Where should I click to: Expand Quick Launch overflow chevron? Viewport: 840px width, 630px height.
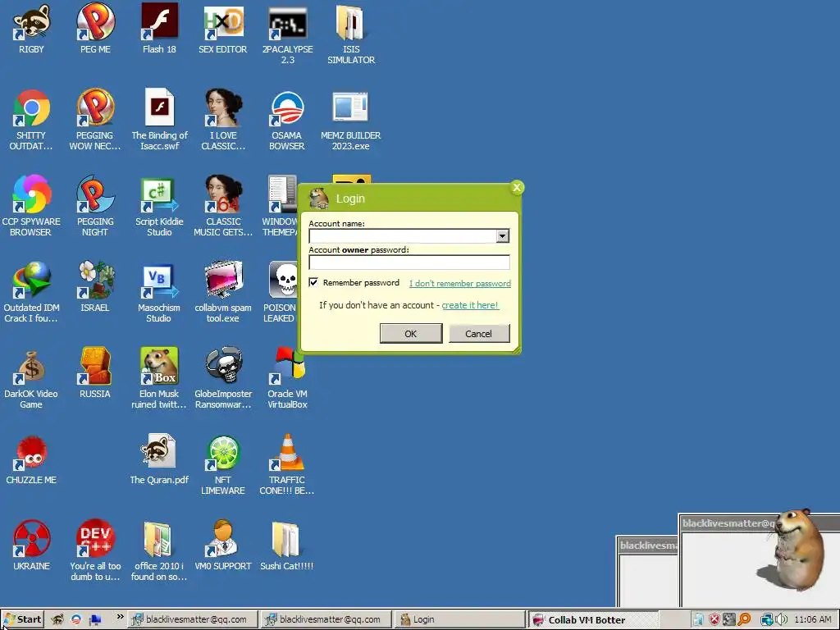pyautogui.click(x=120, y=617)
